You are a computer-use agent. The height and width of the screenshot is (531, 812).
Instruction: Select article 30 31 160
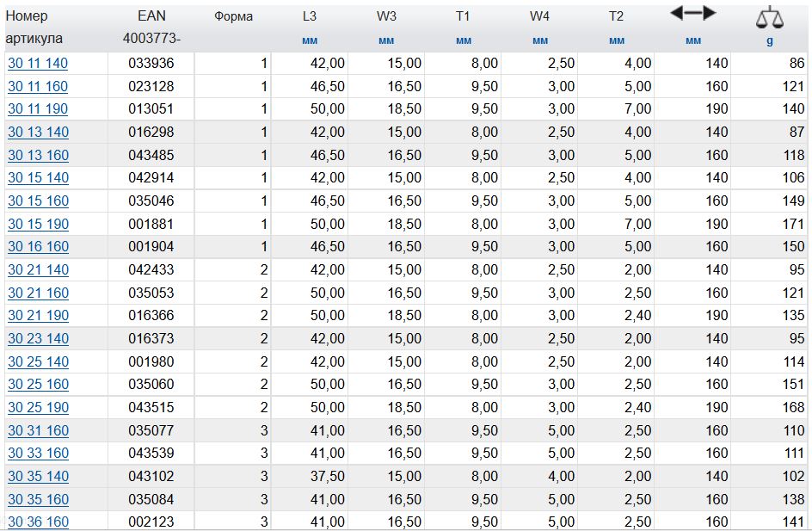click(x=38, y=431)
